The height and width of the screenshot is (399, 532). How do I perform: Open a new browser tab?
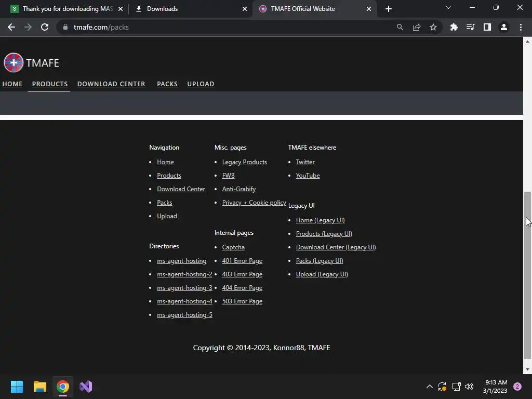point(389,9)
